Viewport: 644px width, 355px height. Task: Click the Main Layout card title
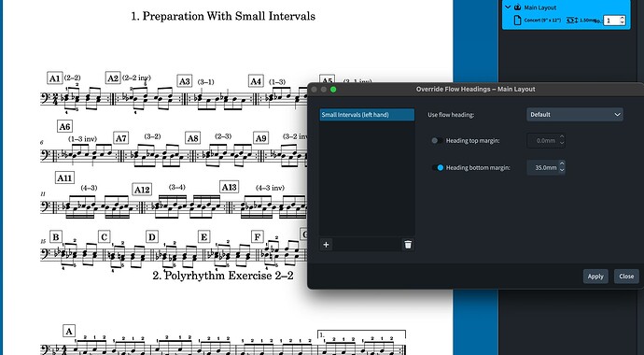[x=540, y=7]
